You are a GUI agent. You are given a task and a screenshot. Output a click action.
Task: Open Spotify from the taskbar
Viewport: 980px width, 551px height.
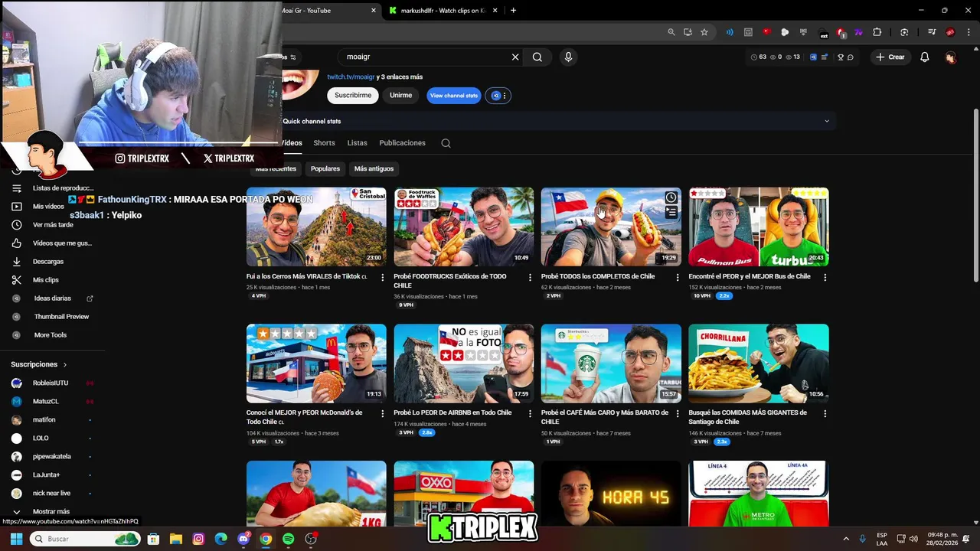[x=288, y=539]
